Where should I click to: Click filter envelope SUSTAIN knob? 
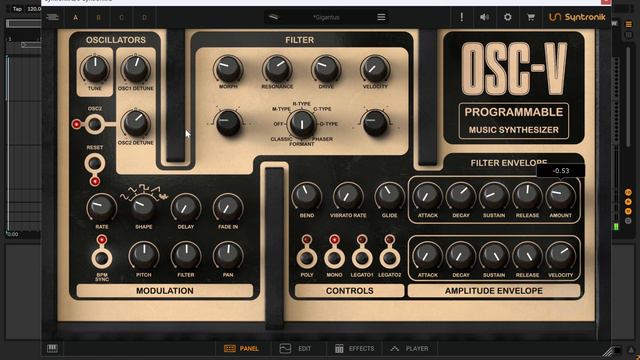tap(494, 196)
